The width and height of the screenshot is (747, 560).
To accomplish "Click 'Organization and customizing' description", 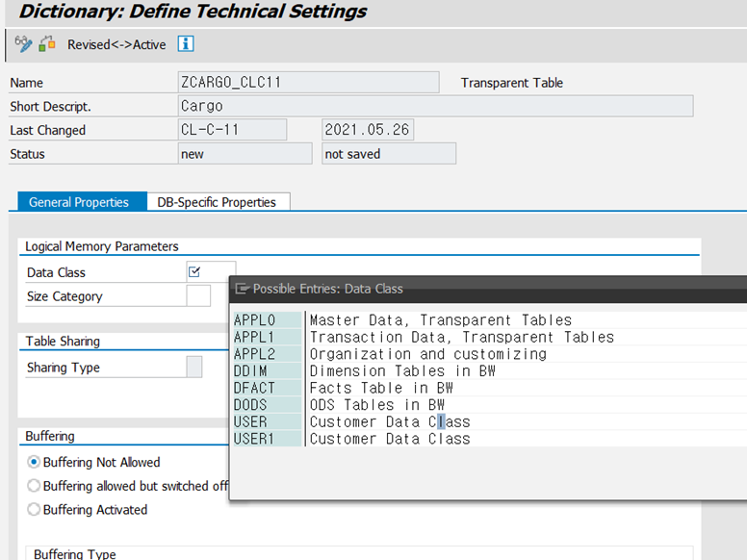I will pos(427,354).
